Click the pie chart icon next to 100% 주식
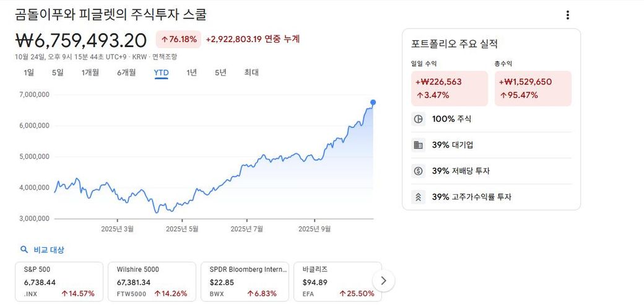 click(x=418, y=119)
